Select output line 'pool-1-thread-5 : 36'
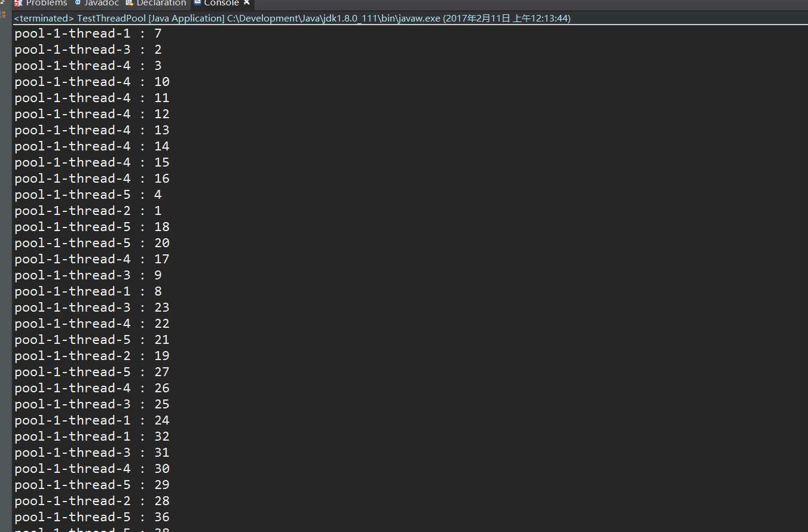 tap(92, 517)
